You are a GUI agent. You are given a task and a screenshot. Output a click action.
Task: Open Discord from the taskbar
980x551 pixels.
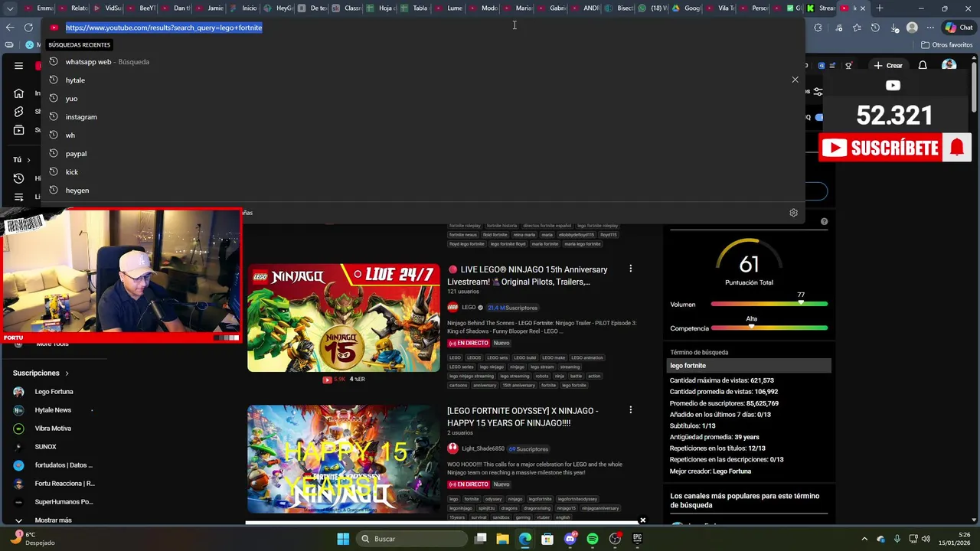[570, 539]
